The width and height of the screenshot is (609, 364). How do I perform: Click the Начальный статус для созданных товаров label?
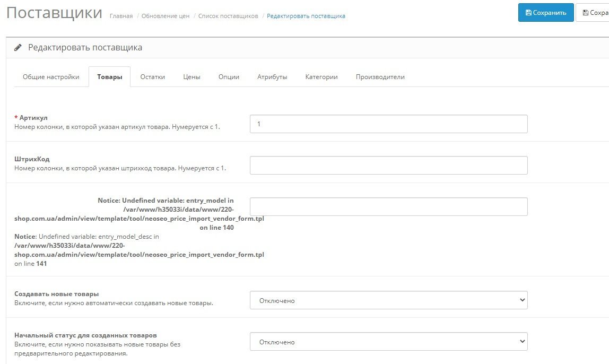[x=85, y=335]
